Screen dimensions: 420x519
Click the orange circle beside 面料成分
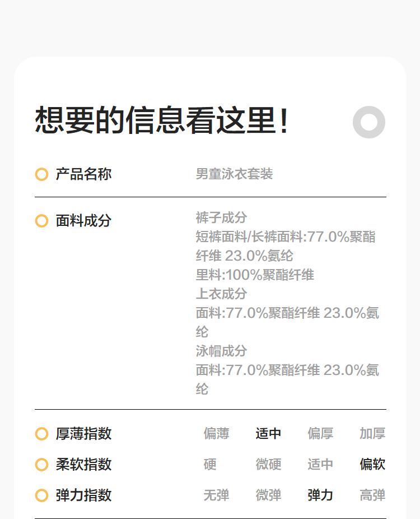click(41, 221)
